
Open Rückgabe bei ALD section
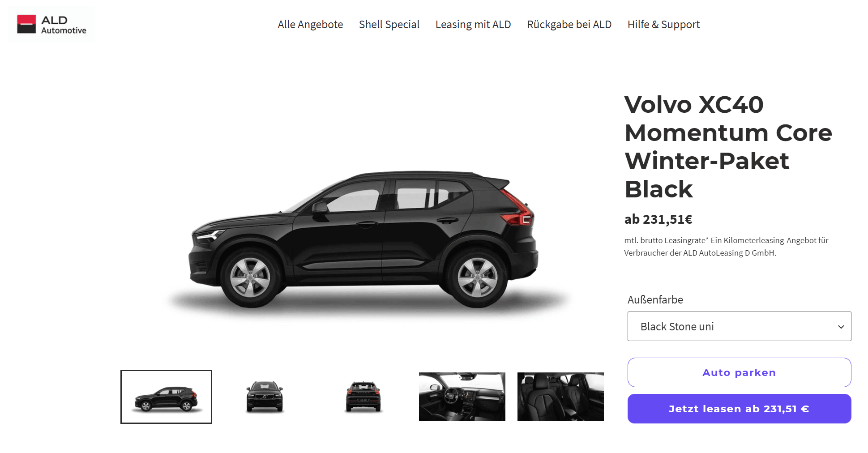click(569, 25)
